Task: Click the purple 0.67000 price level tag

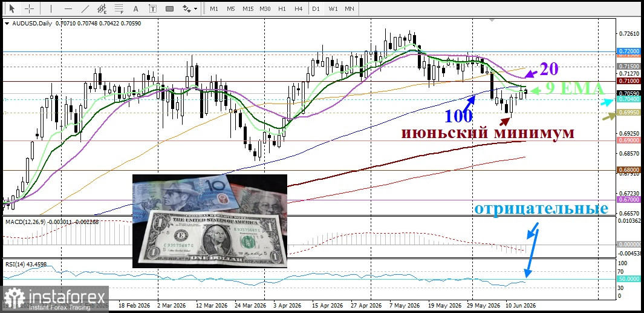Action: (x=628, y=199)
